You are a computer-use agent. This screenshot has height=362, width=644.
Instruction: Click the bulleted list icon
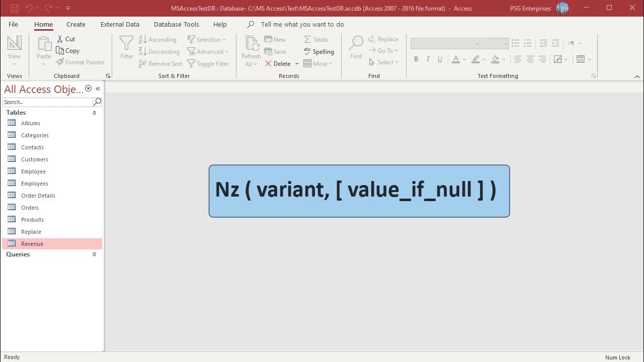tap(515, 43)
